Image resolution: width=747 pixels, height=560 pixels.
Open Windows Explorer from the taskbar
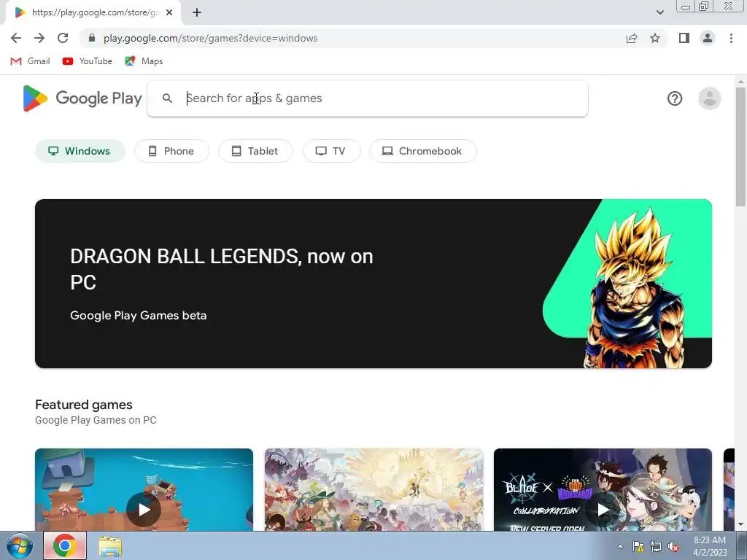(110, 545)
